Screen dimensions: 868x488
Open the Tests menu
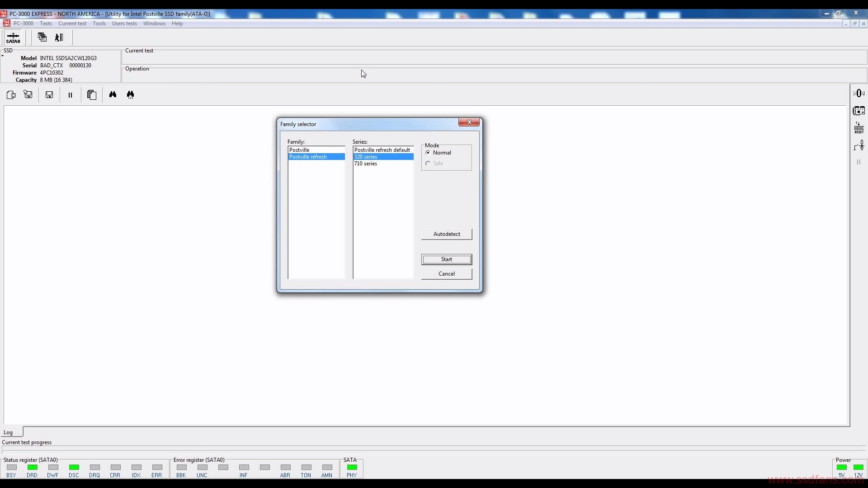(46, 23)
